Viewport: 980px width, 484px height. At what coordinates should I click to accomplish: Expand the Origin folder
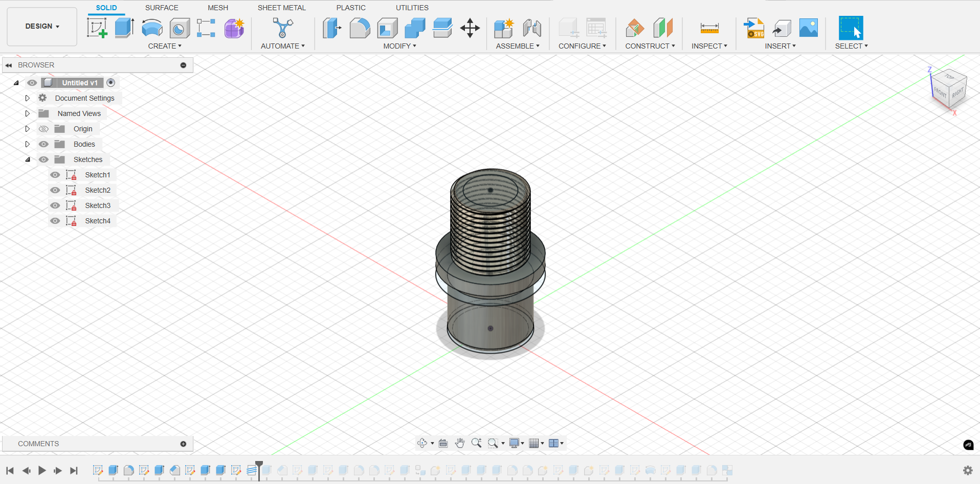(28, 129)
